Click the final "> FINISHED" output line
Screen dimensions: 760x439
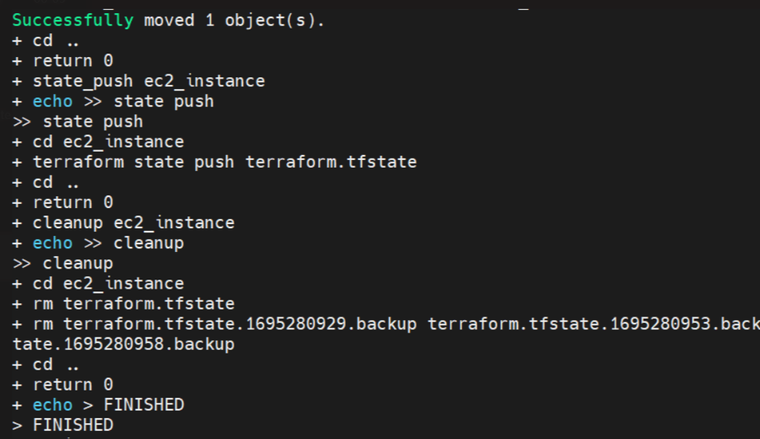62,425
